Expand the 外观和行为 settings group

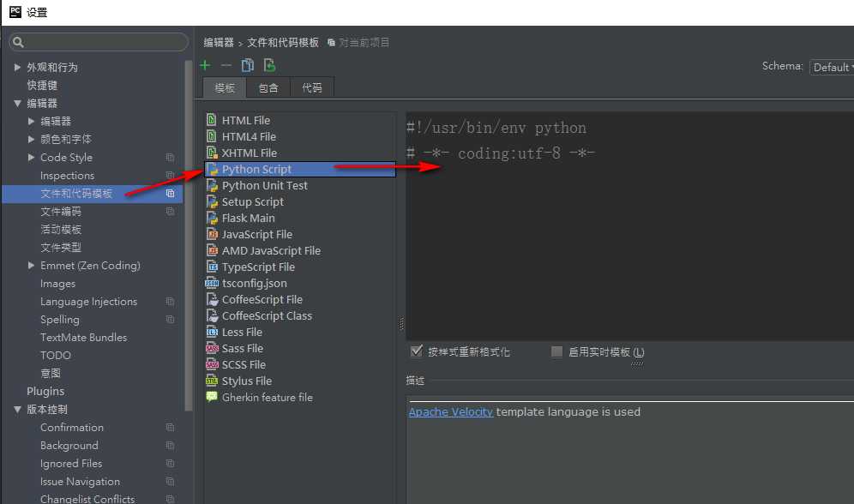tap(17, 67)
